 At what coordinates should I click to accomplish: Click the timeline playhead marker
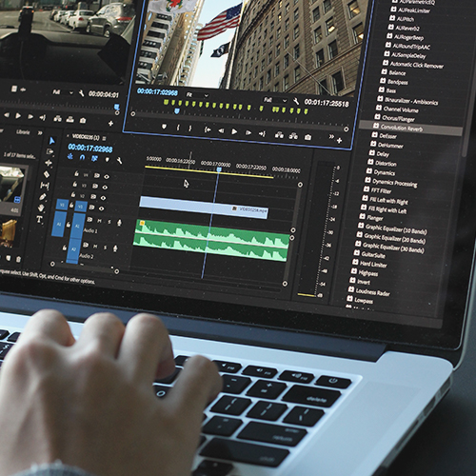click(219, 170)
